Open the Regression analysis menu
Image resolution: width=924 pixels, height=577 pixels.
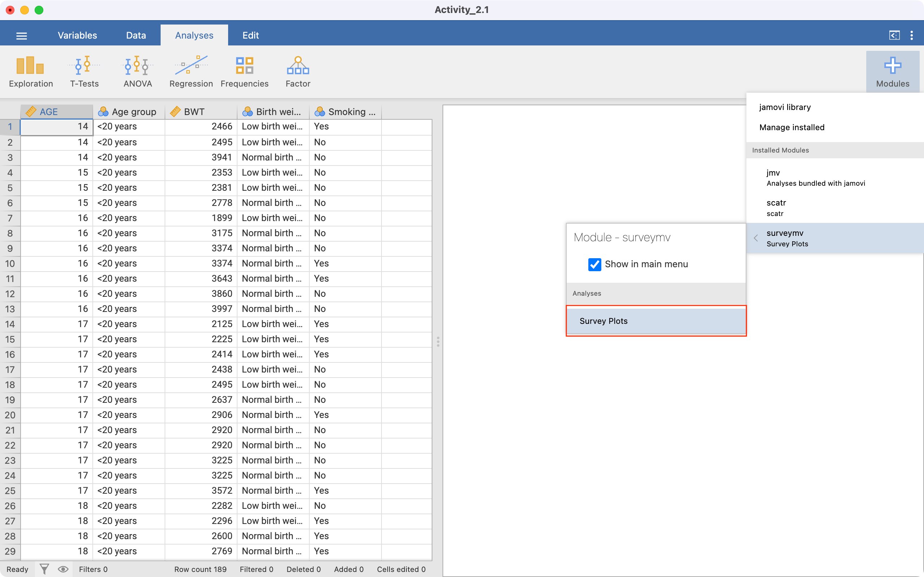(191, 72)
